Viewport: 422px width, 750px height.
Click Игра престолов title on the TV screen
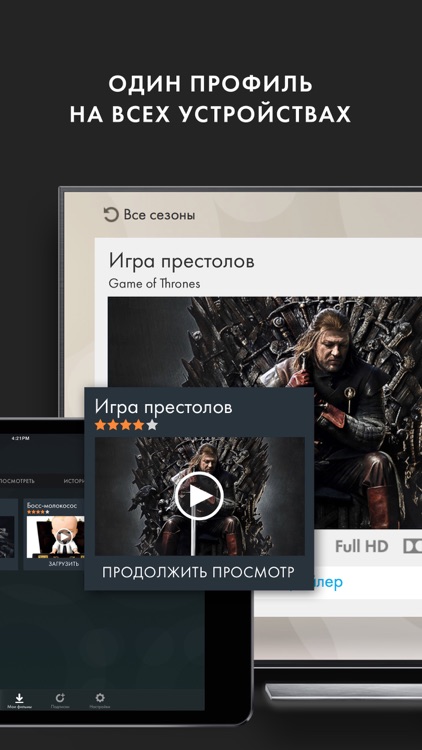(x=181, y=261)
